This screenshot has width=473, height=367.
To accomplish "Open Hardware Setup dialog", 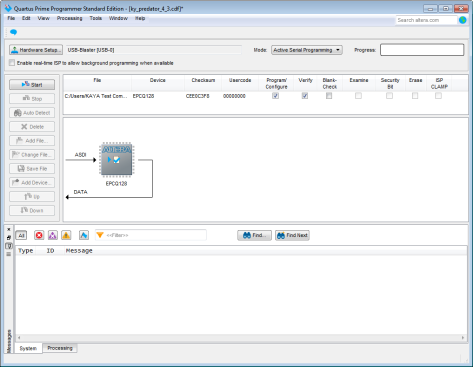I will click(36, 50).
